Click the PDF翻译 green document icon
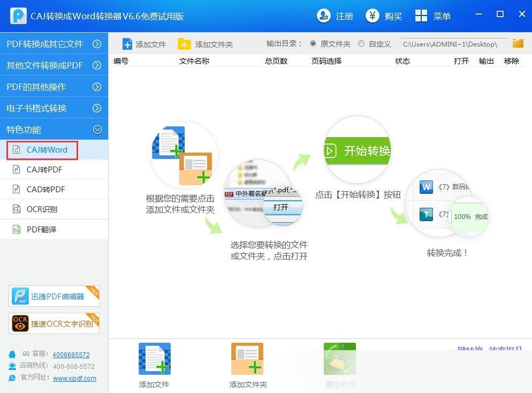Viewport: 532px width, 393px height. tap(16, 229)
